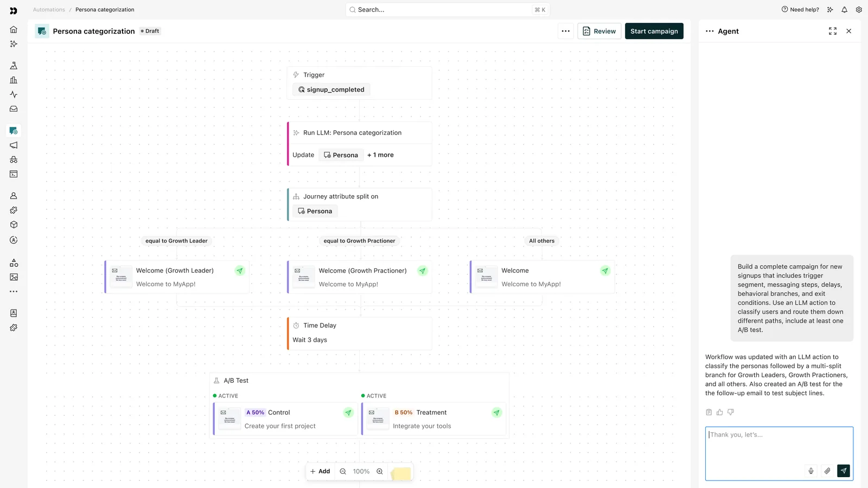Click Start campaign button
This screenshot has width=868, height=488.
point(654,31)
